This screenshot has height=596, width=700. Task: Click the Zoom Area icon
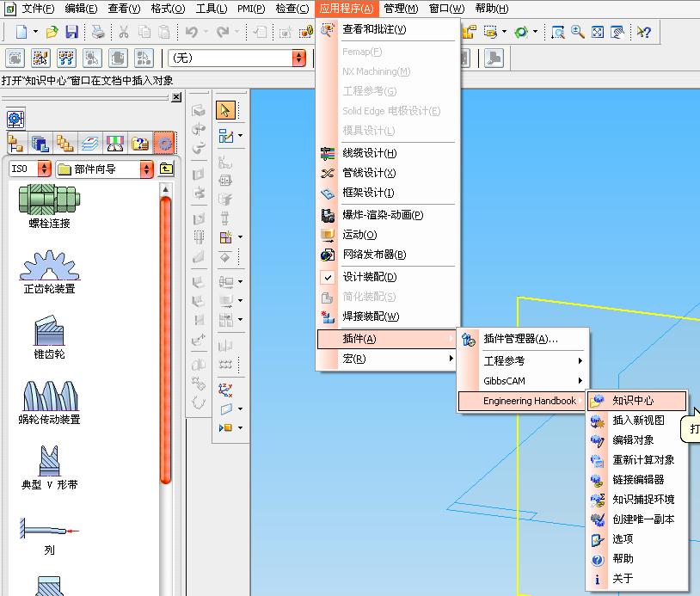coord(558,32)
